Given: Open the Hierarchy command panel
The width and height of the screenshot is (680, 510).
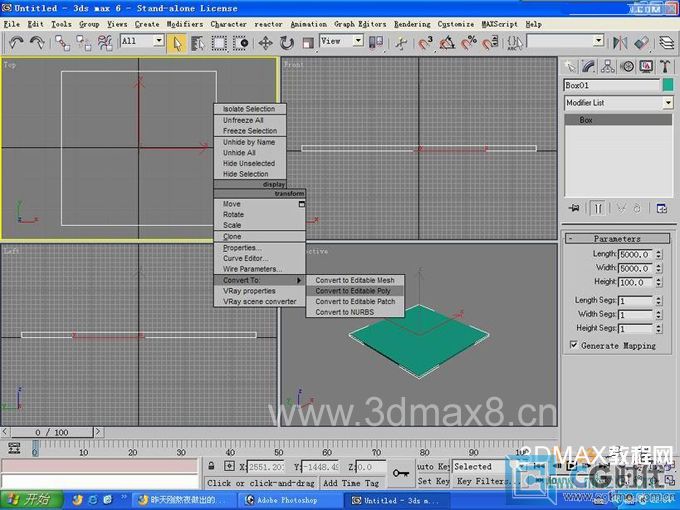Looking at the screenshot, I should pyautogui.click(x=608, y=67).
